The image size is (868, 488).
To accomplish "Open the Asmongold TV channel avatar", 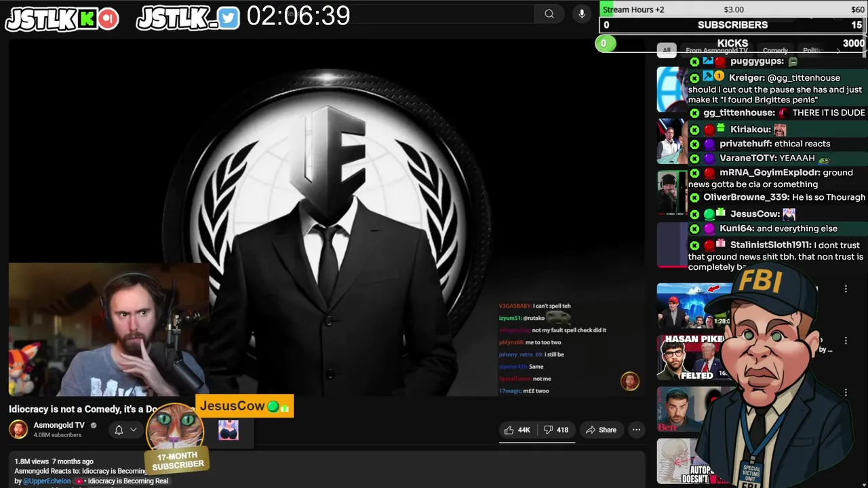I will [x=18, y=430].
